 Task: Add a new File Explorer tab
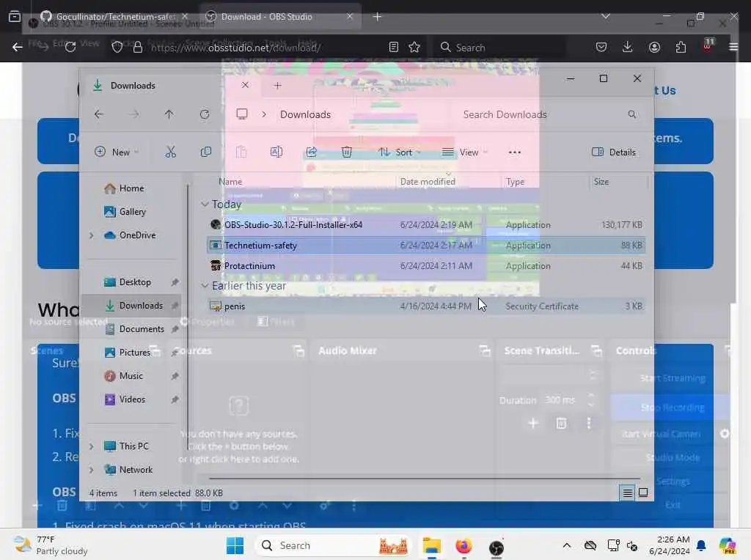278,86
